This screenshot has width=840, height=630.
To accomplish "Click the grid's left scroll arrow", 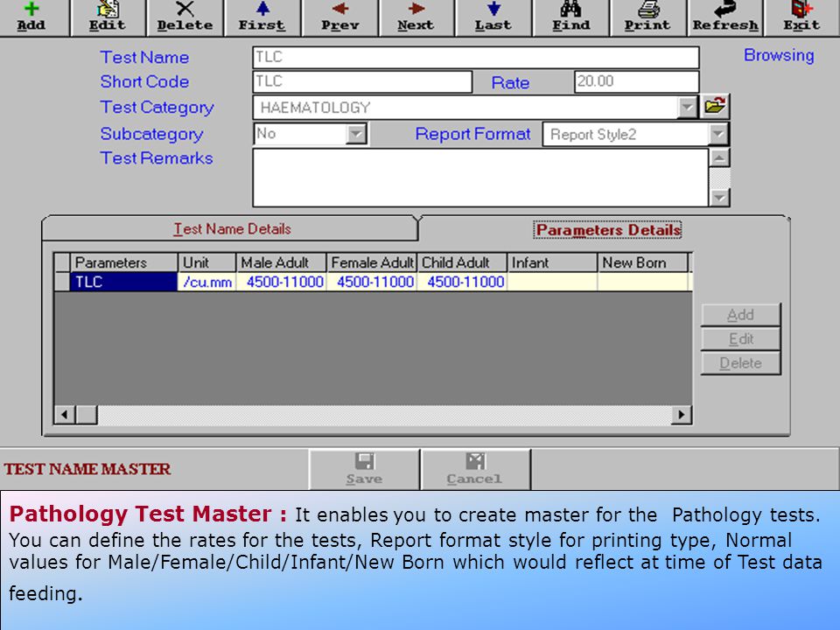I will pyautogui.click(x=65, y=415).
